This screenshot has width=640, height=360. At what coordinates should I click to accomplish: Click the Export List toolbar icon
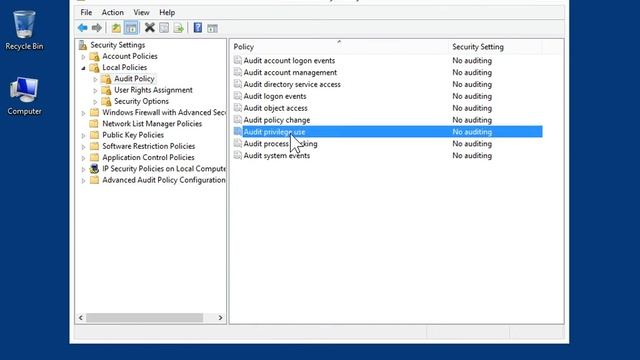[178, 28]
